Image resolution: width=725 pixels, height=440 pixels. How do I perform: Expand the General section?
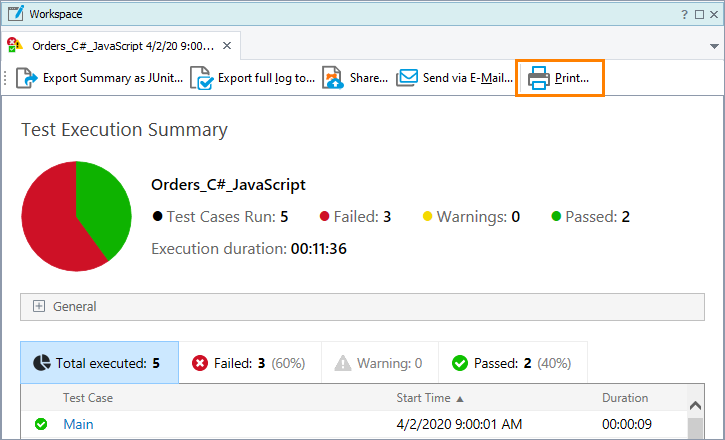(40, 307)
